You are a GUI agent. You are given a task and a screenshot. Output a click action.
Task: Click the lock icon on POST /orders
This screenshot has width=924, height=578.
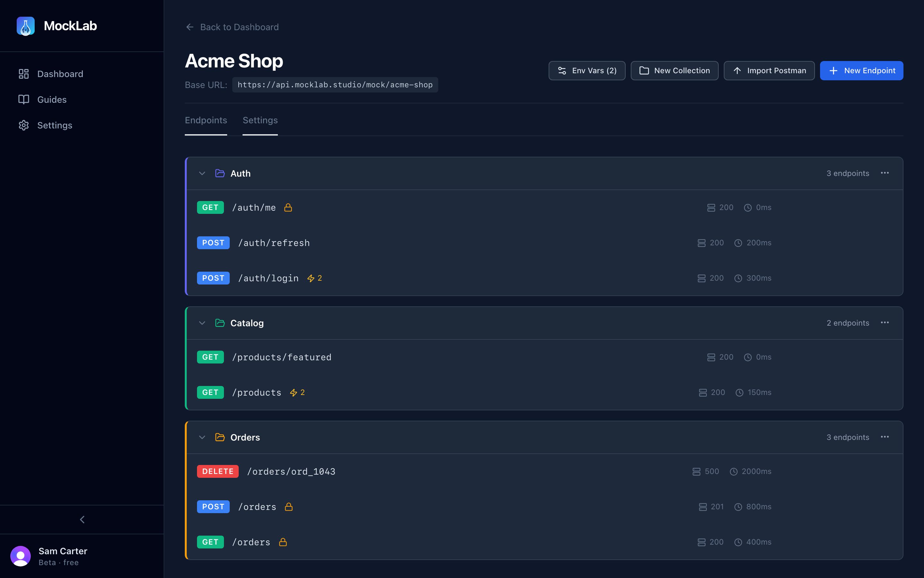point(289,507)
